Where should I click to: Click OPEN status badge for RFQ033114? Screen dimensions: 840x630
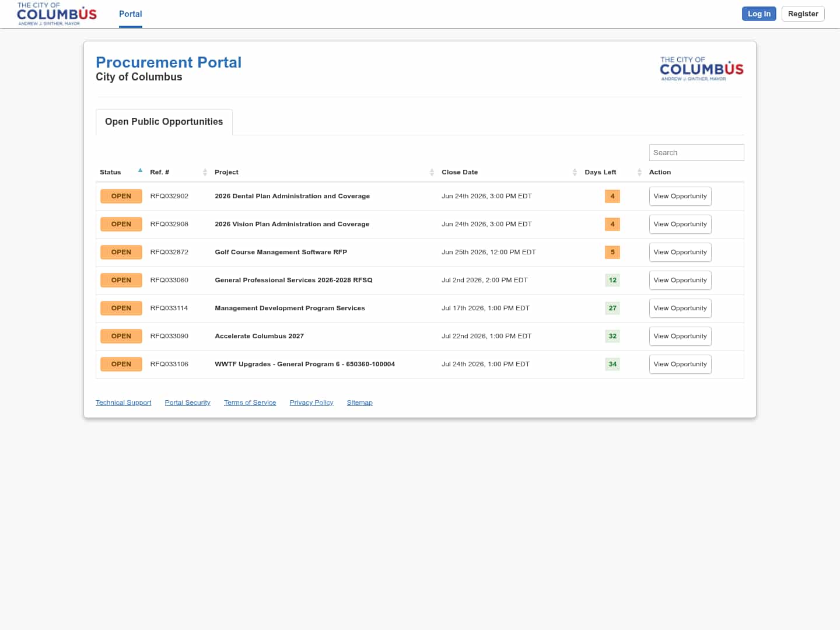pos(121,308)
